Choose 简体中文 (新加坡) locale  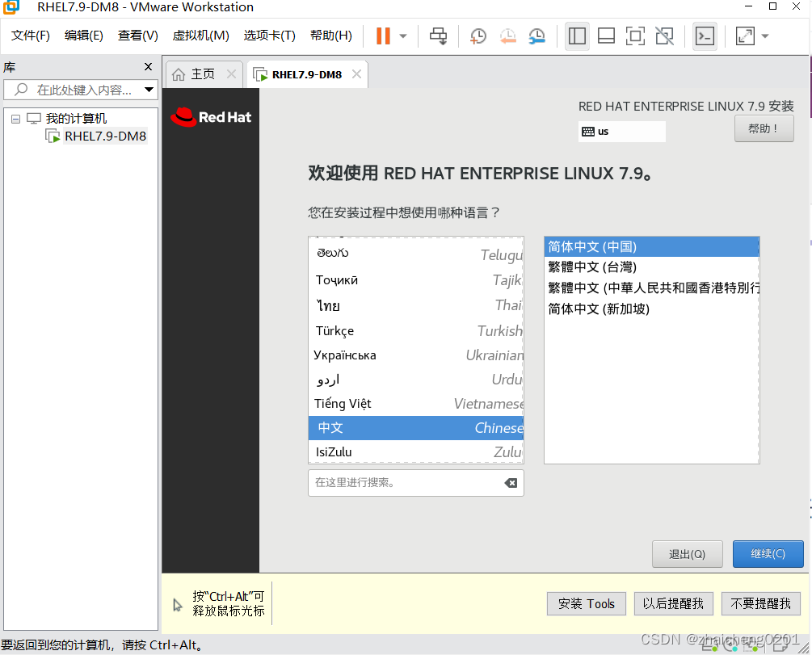[651, 309]
